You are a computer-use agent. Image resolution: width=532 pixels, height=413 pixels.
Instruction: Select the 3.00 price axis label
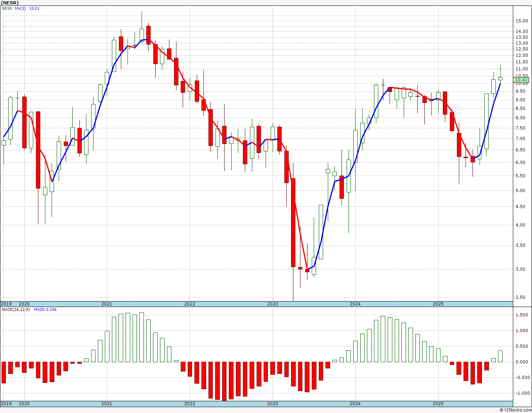(x=520, y=269)
